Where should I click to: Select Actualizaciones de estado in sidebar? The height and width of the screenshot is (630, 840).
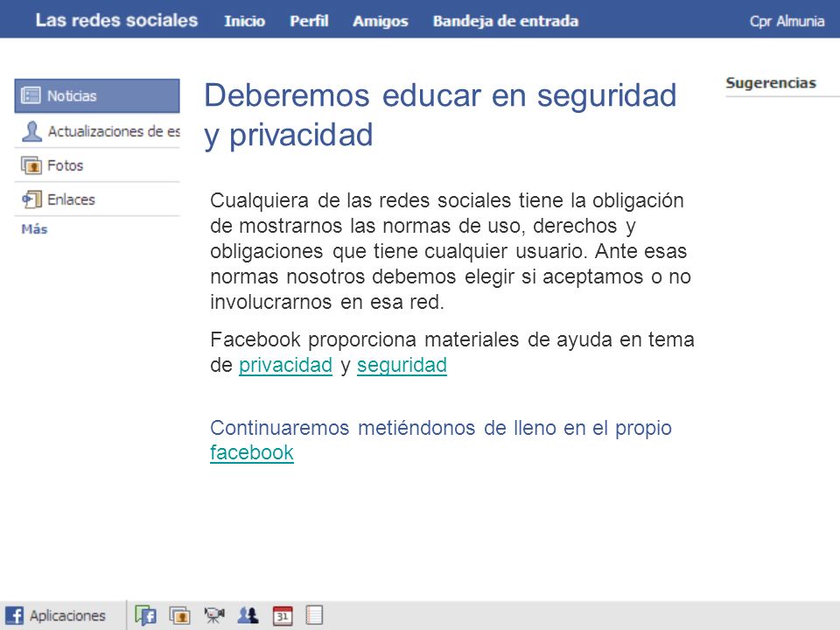tap(97, 131)
